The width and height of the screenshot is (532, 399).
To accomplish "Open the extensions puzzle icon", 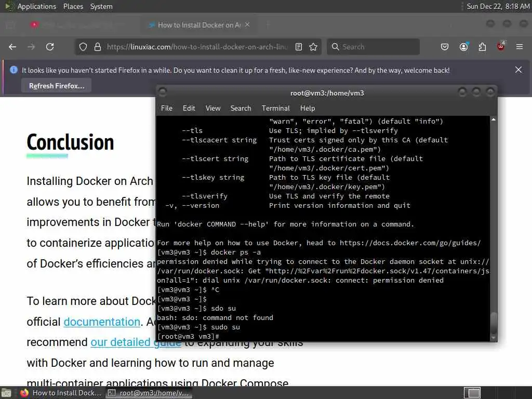I will pos(482,47).
